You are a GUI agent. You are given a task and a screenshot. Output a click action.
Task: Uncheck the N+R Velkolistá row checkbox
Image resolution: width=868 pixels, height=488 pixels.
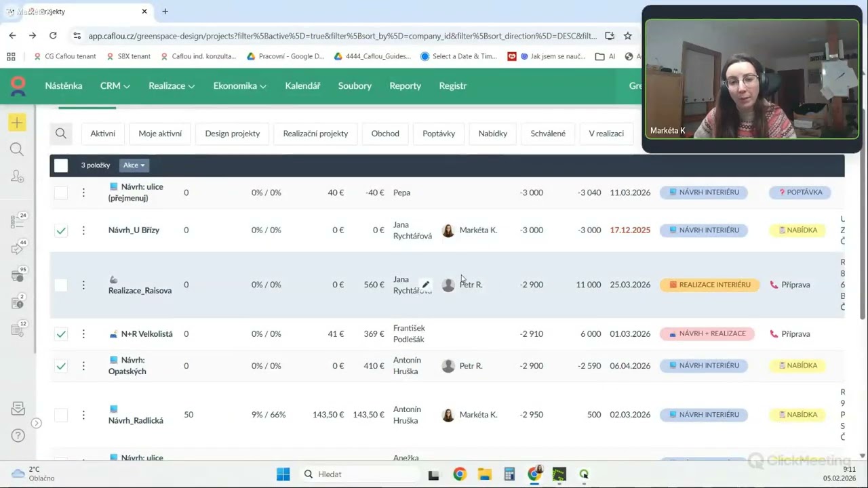(61, 333)
